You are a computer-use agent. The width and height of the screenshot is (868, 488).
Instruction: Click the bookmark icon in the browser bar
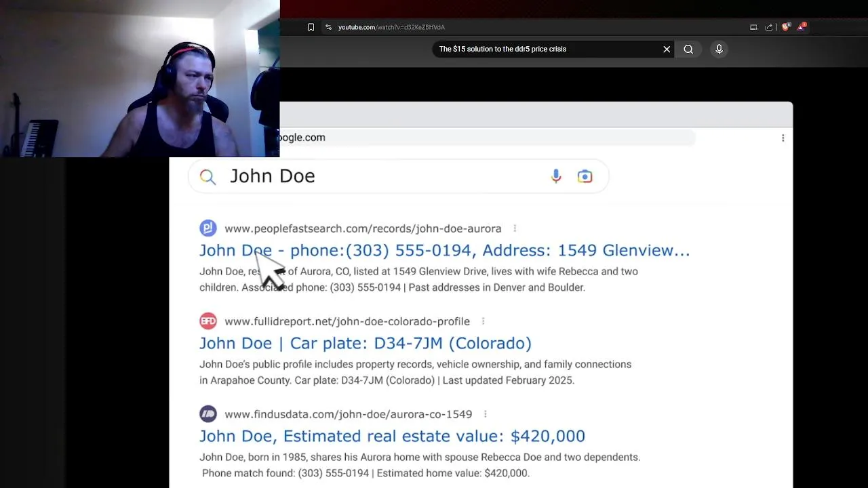[x=311, y=27]
